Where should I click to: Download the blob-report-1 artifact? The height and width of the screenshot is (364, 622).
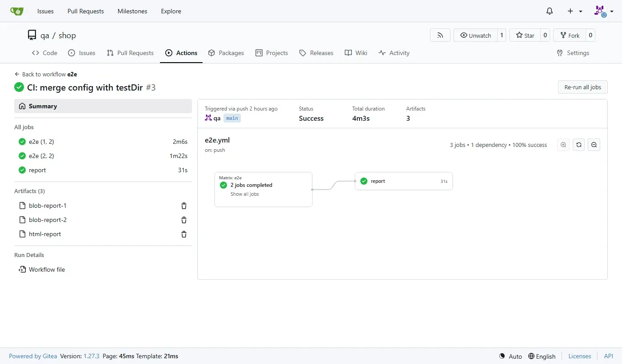[x=48, y=206]
